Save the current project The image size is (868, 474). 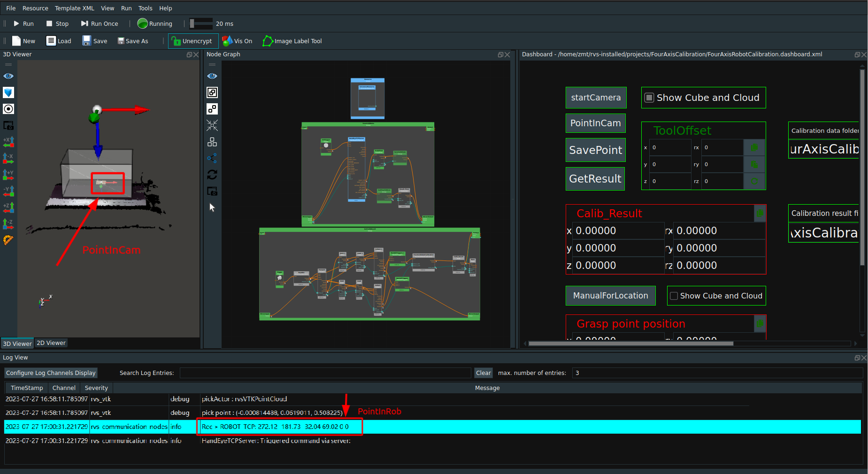(95, 41)
